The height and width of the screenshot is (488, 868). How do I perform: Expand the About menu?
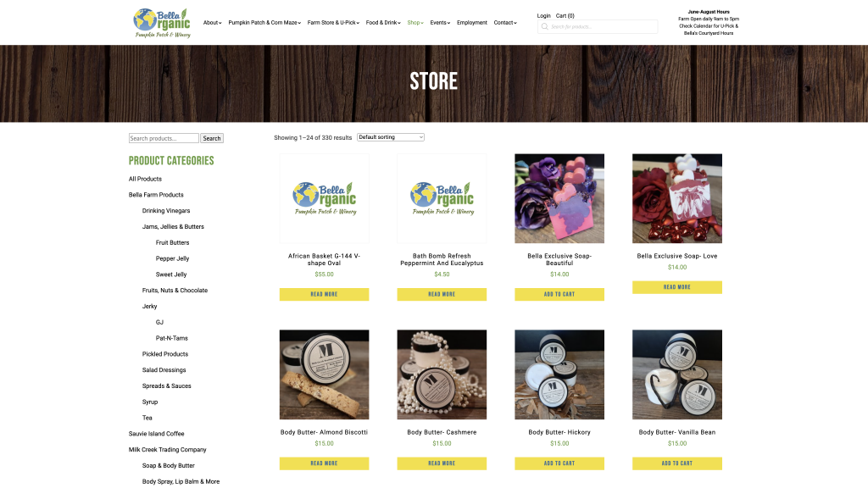point(212,23)
